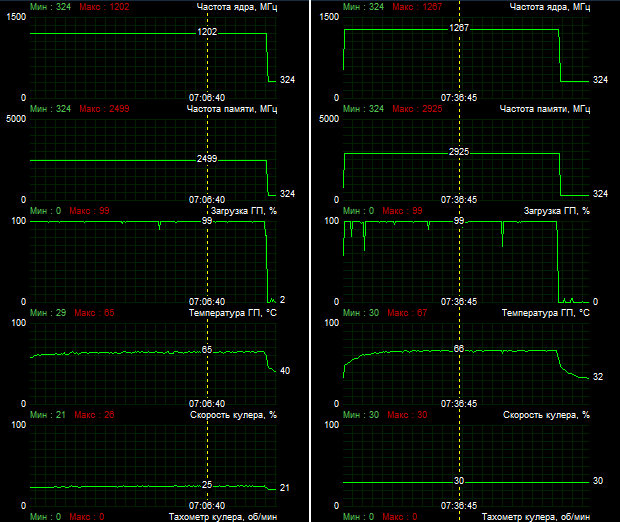The width and height of the screenshot is (620, 522).
Task: Select the 'Макс : 1202' core clock readout
Action: pyautogui.click(x=104, y=7)
